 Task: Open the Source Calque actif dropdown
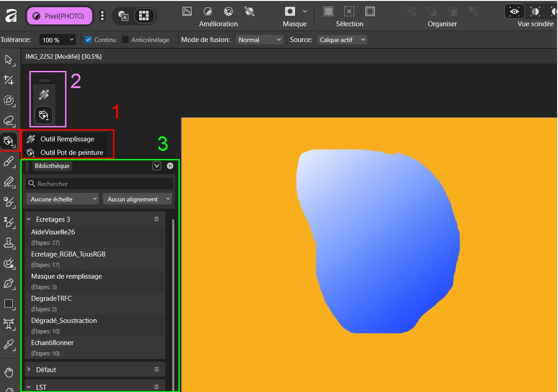pyautogui.click(x=342, y=40)
